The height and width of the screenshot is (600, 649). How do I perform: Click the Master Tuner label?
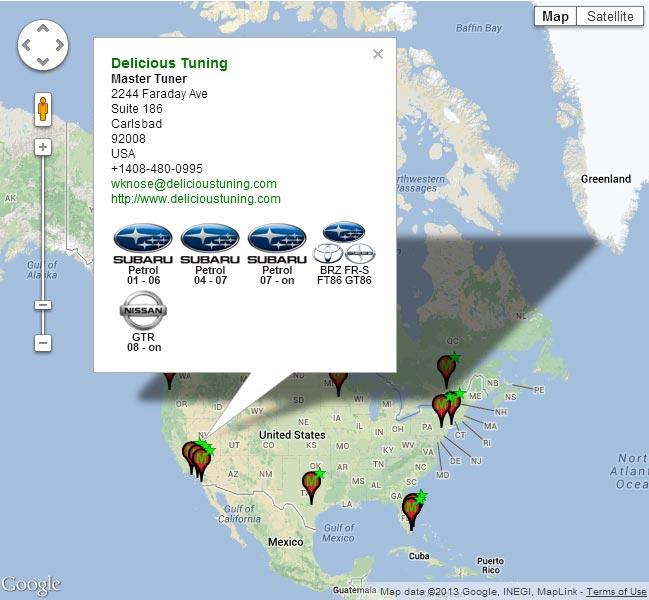click(x=149, y=79)
